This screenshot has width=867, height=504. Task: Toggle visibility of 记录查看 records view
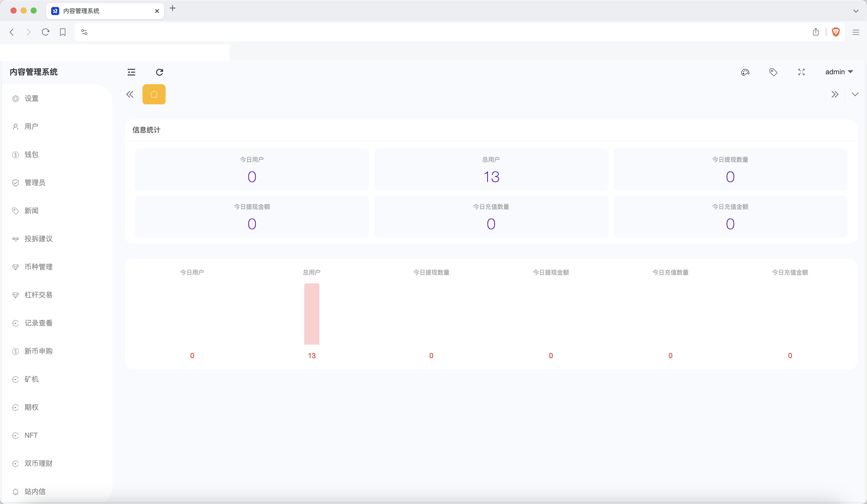[38, 323]
